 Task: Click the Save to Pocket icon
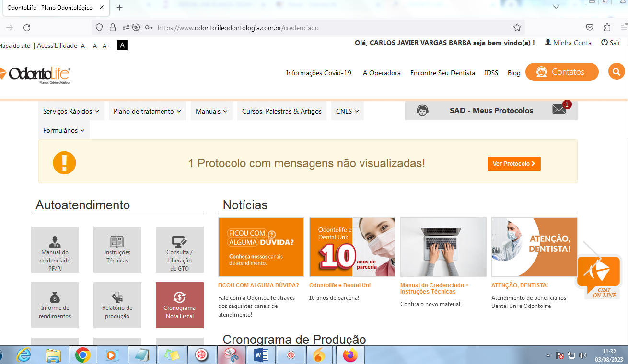[590, 27]
